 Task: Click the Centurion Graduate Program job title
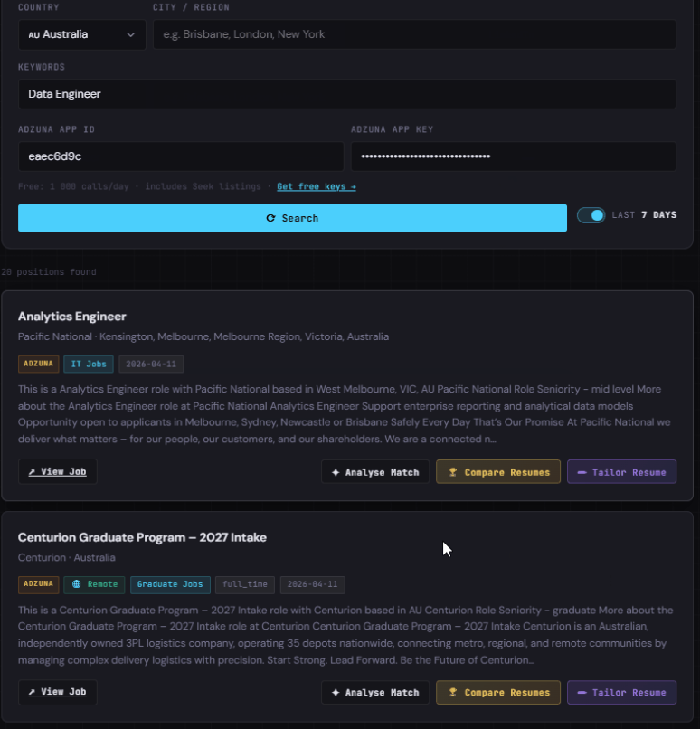point(142,537)
